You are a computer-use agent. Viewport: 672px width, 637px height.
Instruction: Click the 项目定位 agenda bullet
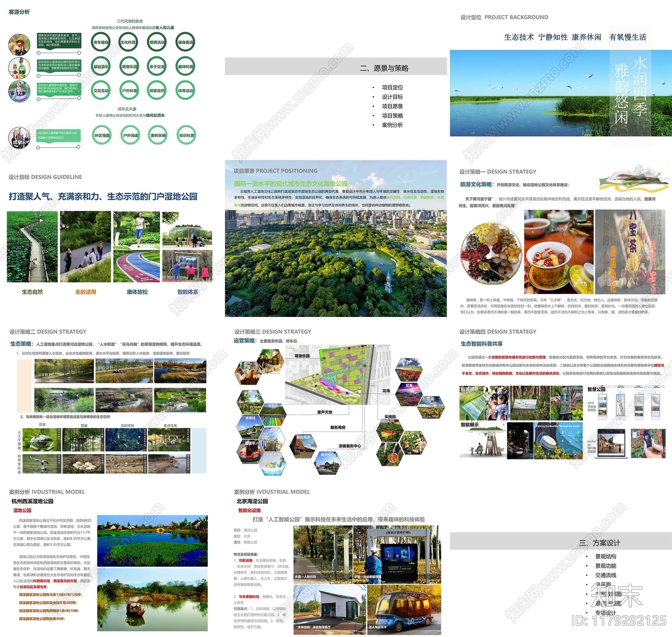(x=392, y=87)
